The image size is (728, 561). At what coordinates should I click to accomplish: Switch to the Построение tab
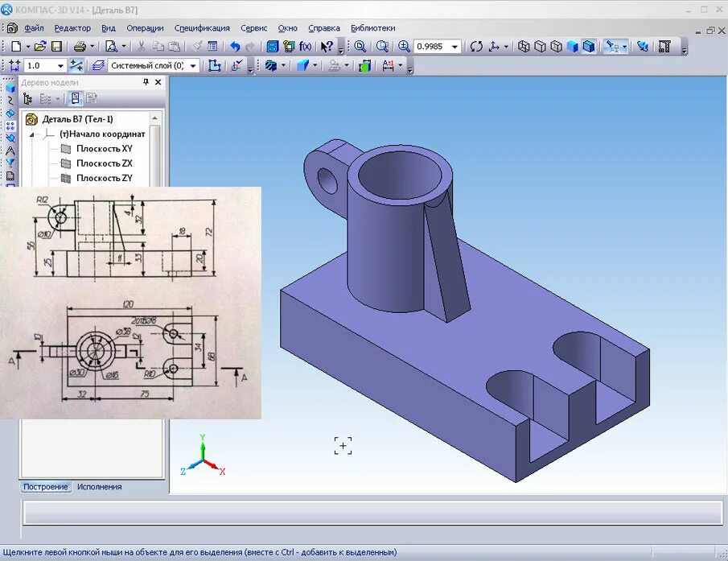(46, 487)
